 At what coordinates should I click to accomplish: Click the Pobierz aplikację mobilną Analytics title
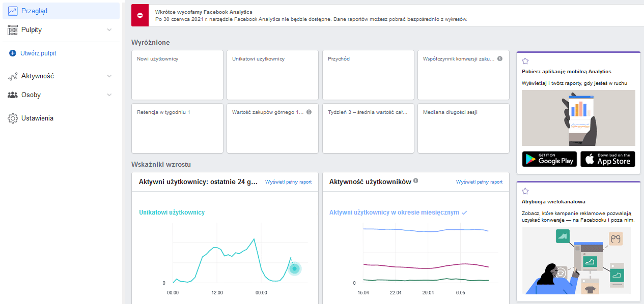click(567, 72)
